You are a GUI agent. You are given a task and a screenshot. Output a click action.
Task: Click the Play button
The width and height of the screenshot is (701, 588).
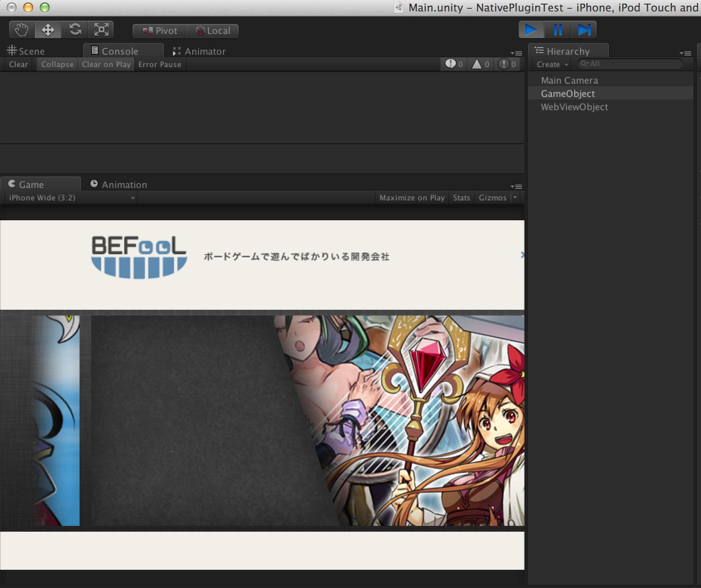pos(532,30)
